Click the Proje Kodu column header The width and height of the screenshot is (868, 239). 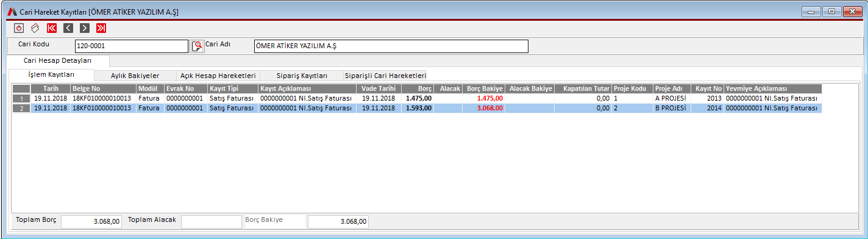[x=632, y=88]
